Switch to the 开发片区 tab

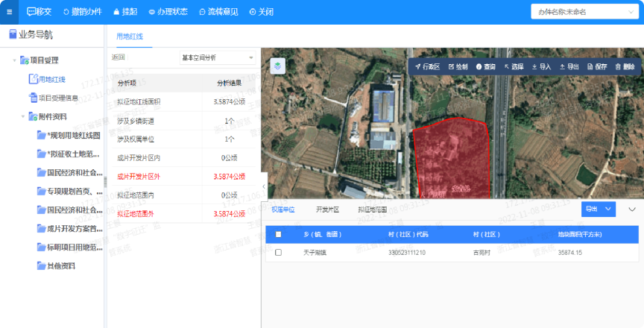(327, 210)
